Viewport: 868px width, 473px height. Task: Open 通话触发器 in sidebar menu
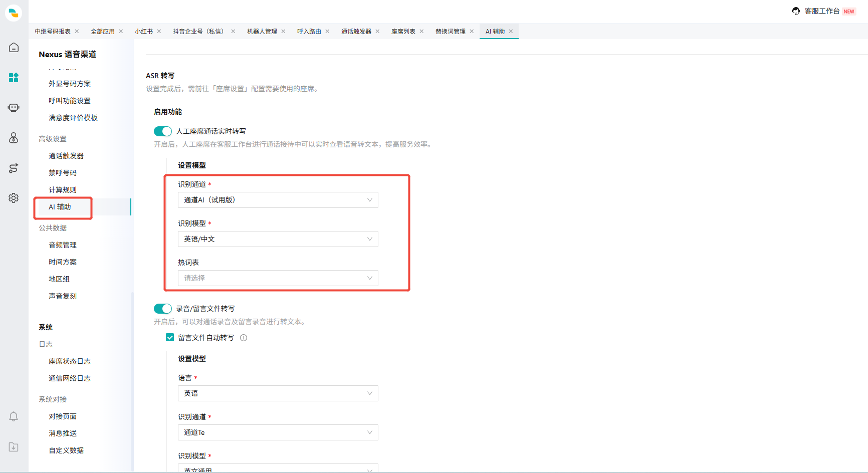66,156
